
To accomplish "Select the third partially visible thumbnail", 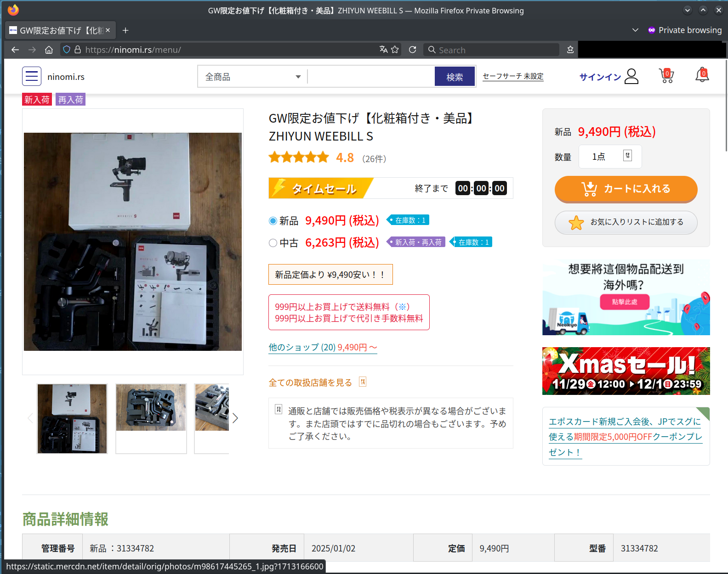I will [212, 418].
